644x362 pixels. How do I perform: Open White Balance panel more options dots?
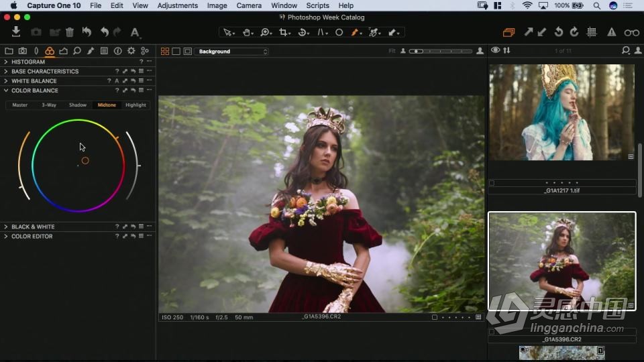click(149, 81)
